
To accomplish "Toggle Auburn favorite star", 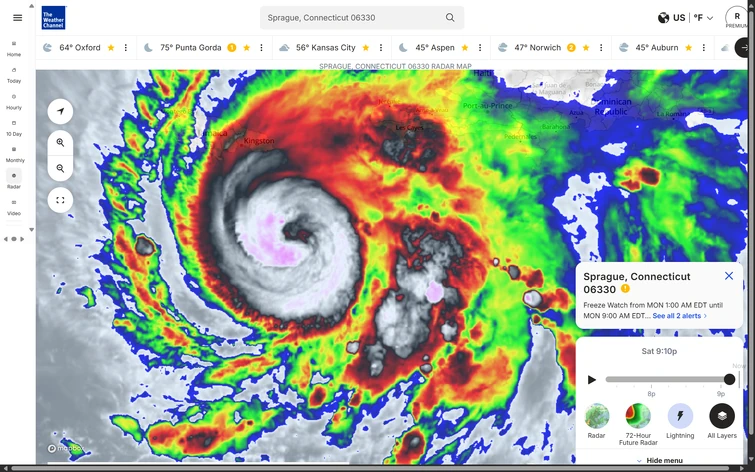I will pyautogui.click(x=689, y=47).
